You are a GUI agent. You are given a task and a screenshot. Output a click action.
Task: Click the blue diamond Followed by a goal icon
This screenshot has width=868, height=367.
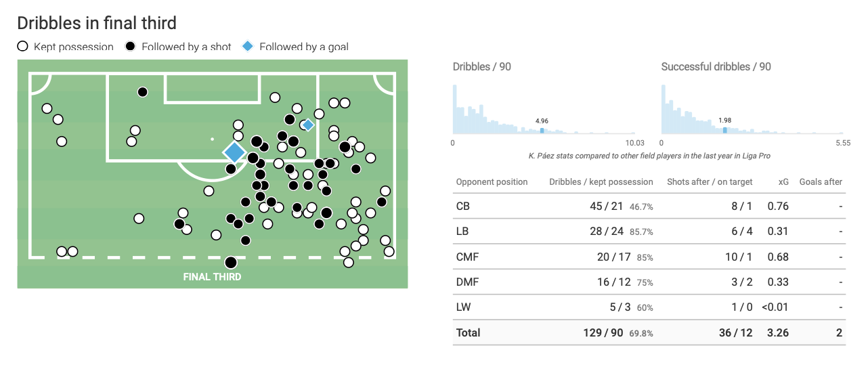pos(248,47)
